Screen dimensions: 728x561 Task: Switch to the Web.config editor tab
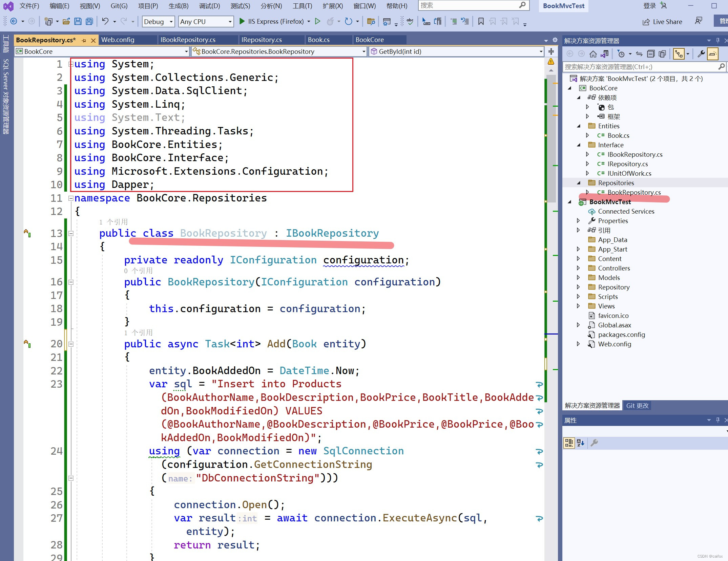point(118,40)
